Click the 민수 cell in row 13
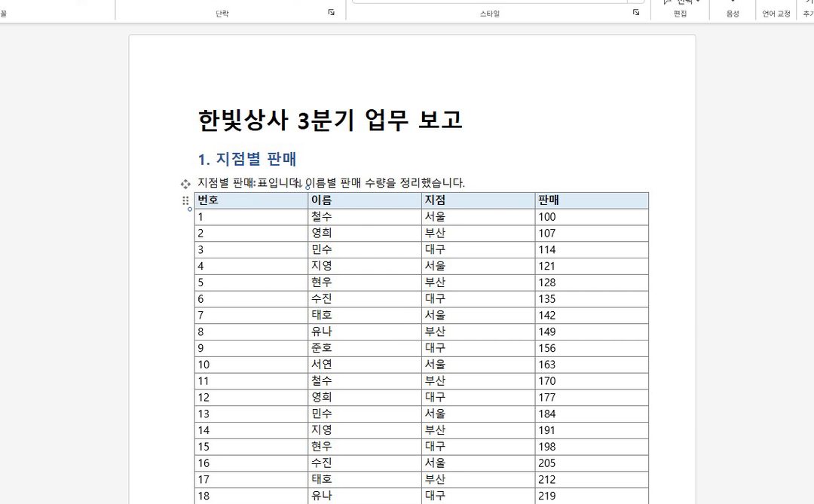The height and width of the screenshot is (504, 814). coord(365,414)
